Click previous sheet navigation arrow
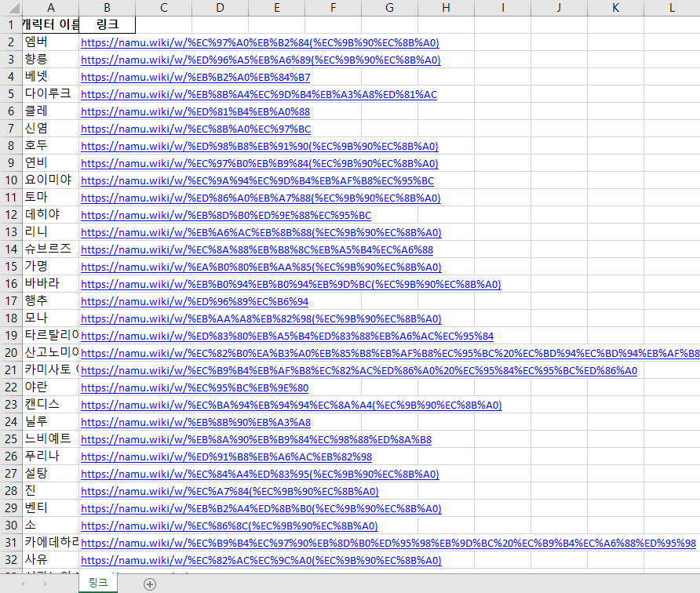Screen dimensions: 700x593 coord(23,584)
